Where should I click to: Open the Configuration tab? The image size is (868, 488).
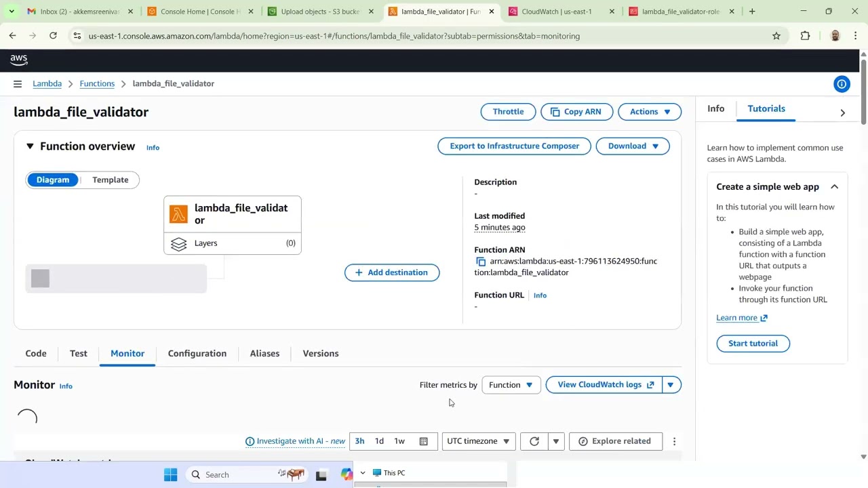(x=197, y=354)
